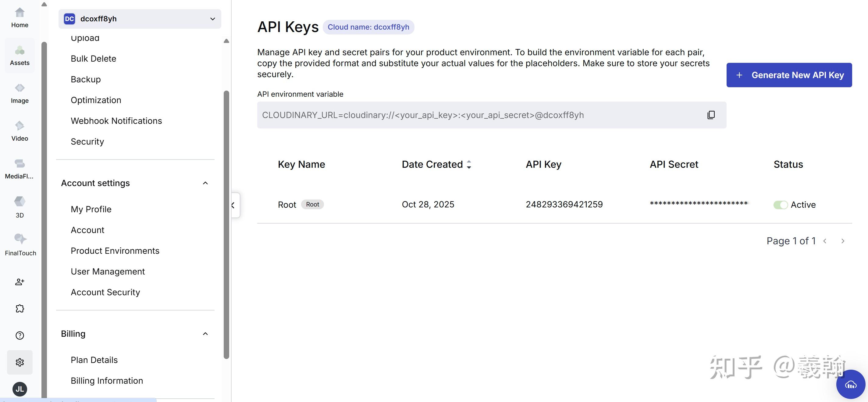Sort keys by Date Created
Image resolution: width=868 pixels, height=402 pixels.
click(469, 165)
